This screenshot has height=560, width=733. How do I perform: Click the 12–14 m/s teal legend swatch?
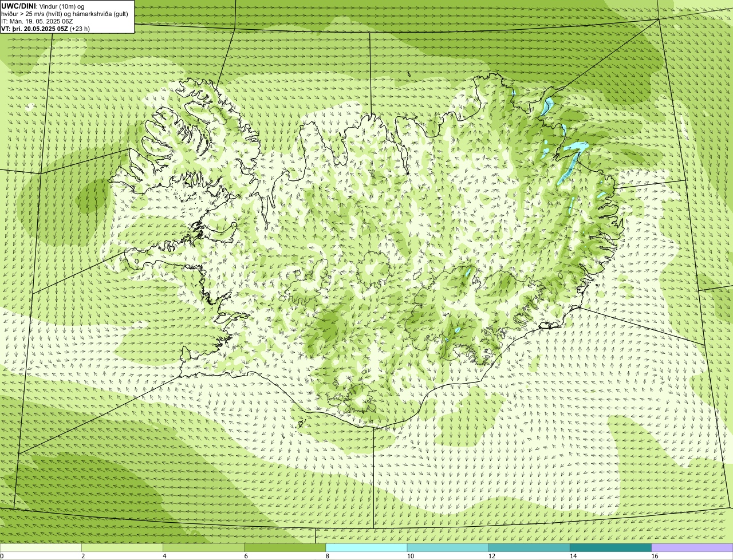click(529, 548)
